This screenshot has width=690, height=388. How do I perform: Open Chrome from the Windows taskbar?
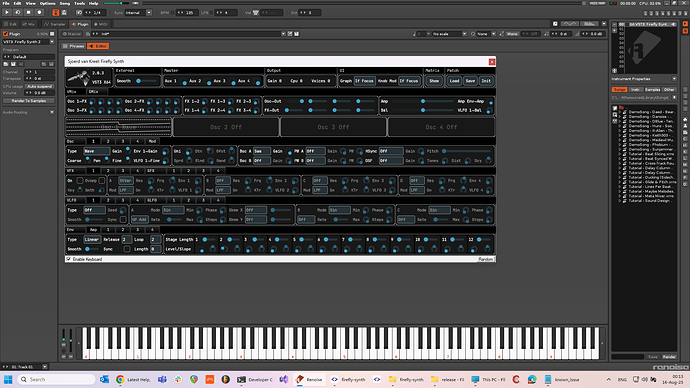tap(120, 379)
